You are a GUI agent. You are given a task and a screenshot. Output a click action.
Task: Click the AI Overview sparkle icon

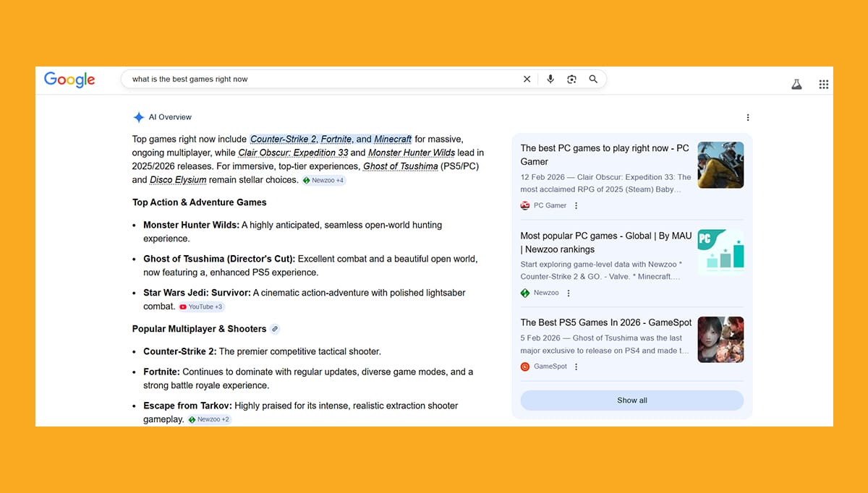pos(138,117)
